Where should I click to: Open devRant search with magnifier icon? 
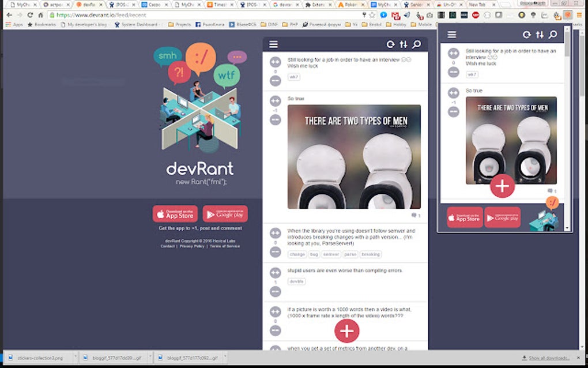[x=416, y=43]
